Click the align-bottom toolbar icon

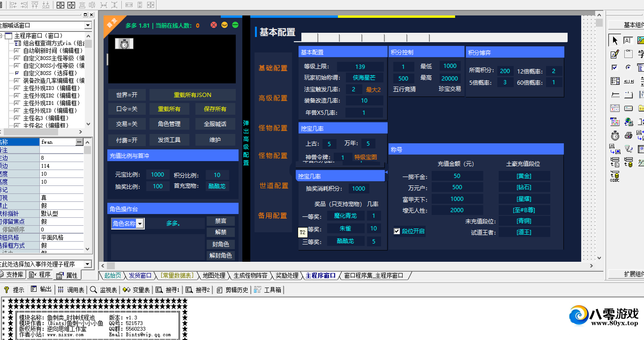(x=46, y=5)
